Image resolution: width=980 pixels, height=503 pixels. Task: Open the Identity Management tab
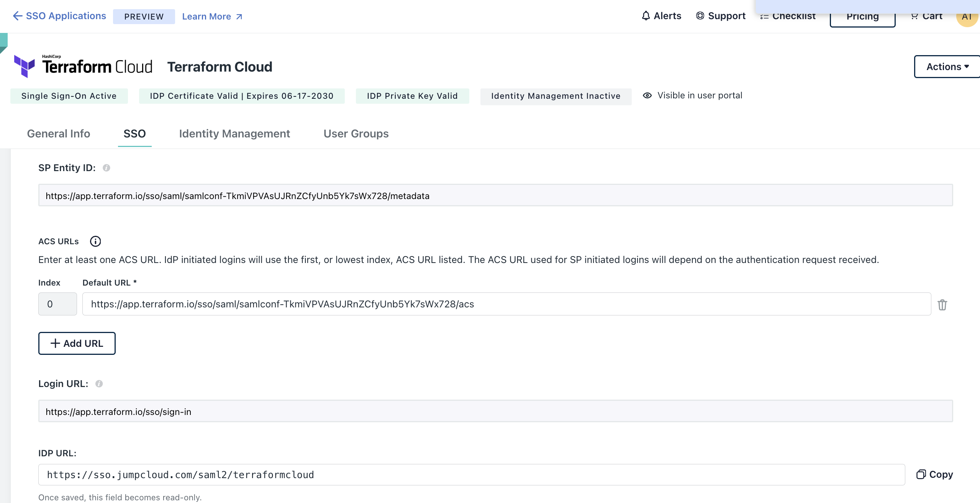click(234, 134)
